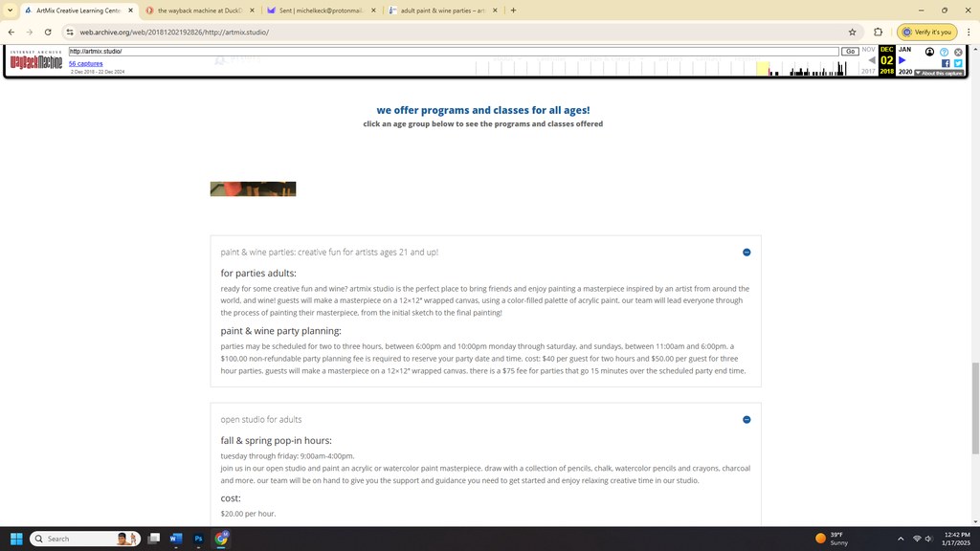Collapse the paint & wine parties section
Image resolution: width=980 pixels, height=551 pixels.
click(746, 253)
